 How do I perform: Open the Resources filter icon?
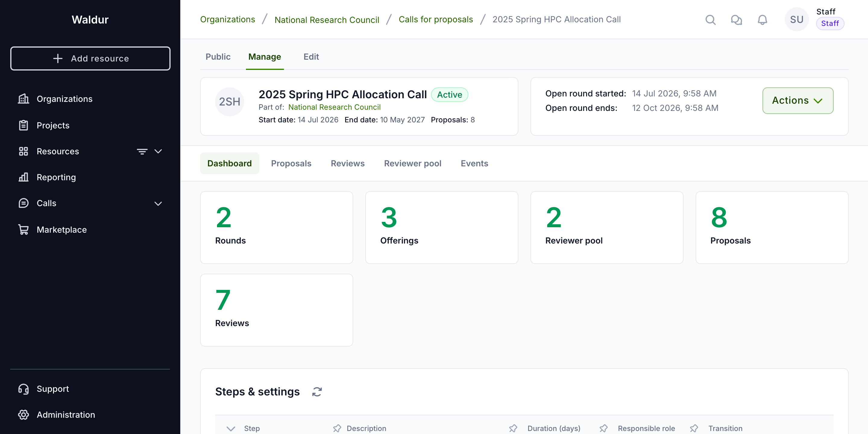(x=142, y=151)
